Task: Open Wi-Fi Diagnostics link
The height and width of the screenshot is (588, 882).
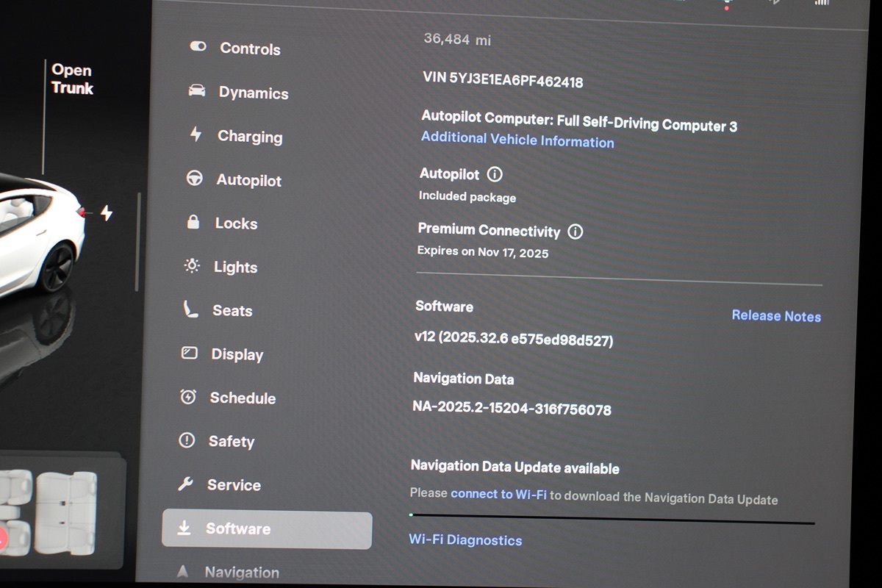Action: point(465,540)
